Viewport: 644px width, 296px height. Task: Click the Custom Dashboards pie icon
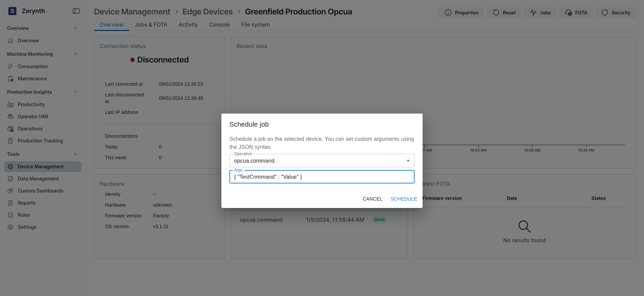click(x=10, y=191)
